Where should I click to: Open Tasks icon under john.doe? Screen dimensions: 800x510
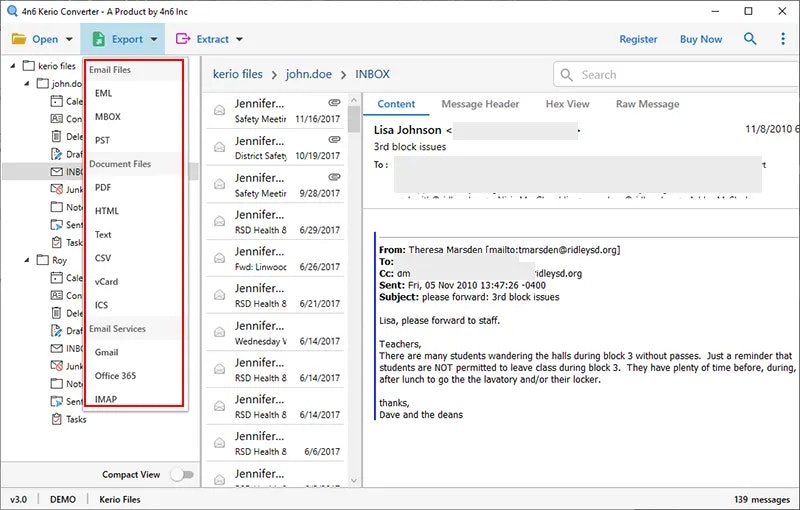[56, 242]
